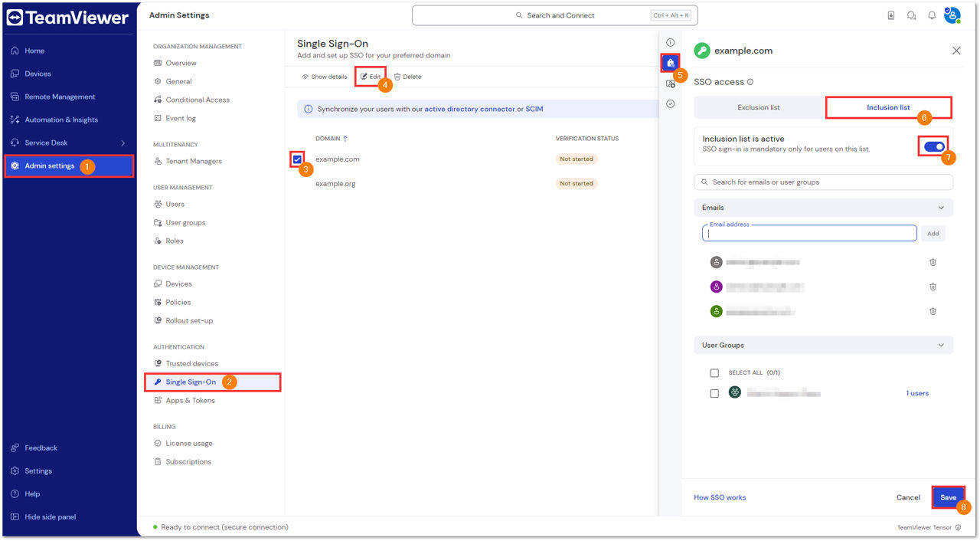
Task: Open Event log page
Action: (x=181, y=118)
